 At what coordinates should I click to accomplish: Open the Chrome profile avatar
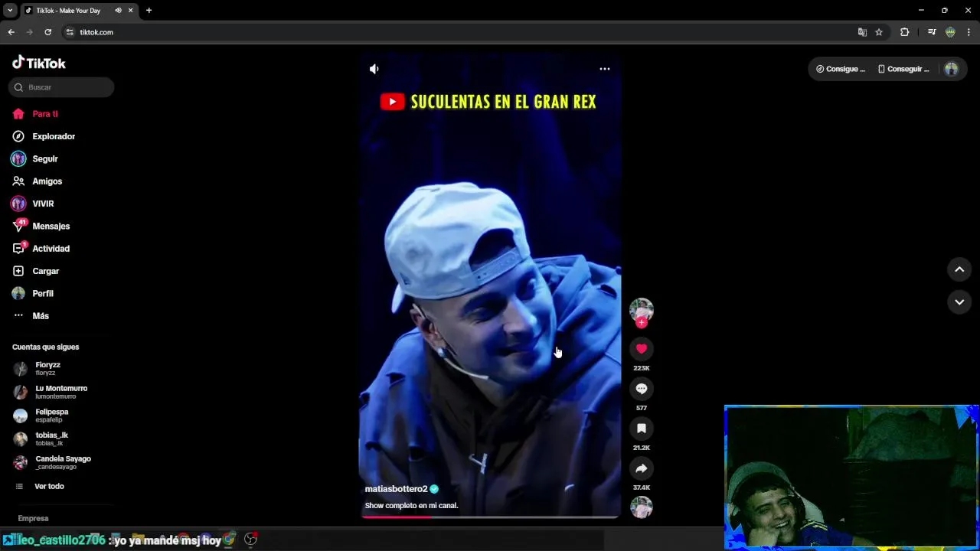[x=950, y=32]
